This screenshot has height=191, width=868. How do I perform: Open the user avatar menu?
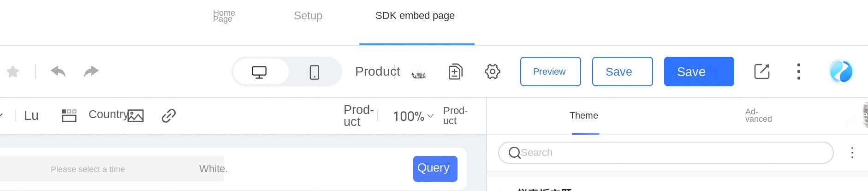point(841,72)
